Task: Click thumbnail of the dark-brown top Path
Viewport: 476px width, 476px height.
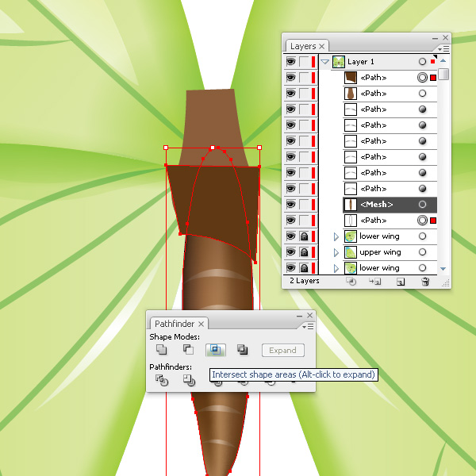Action: [x=351, y=78]
